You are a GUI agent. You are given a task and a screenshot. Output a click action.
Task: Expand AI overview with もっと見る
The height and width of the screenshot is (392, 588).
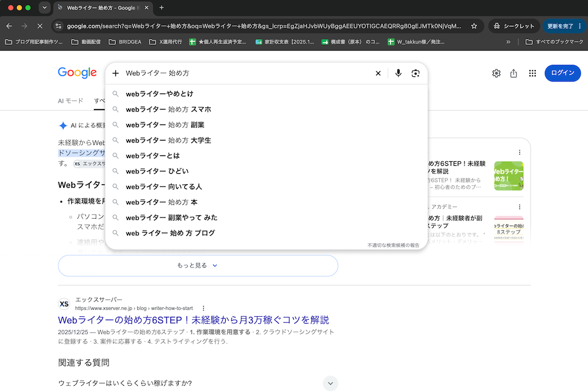[x=198, y=266]
